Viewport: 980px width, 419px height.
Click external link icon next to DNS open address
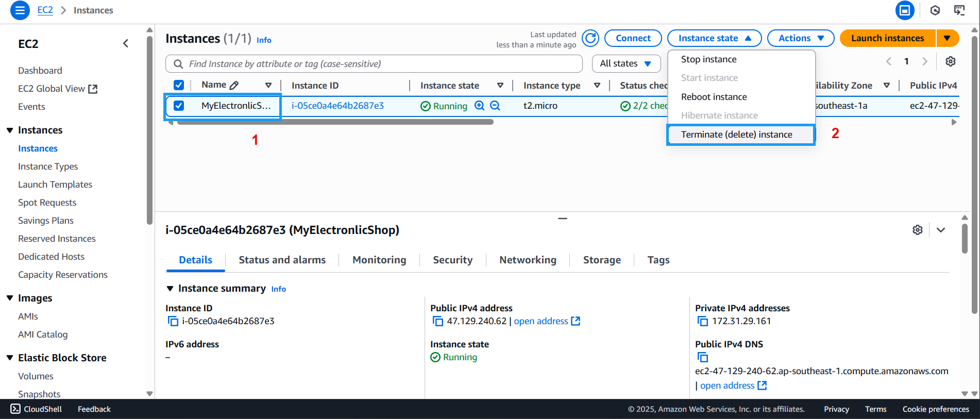(x=762, y=386)
